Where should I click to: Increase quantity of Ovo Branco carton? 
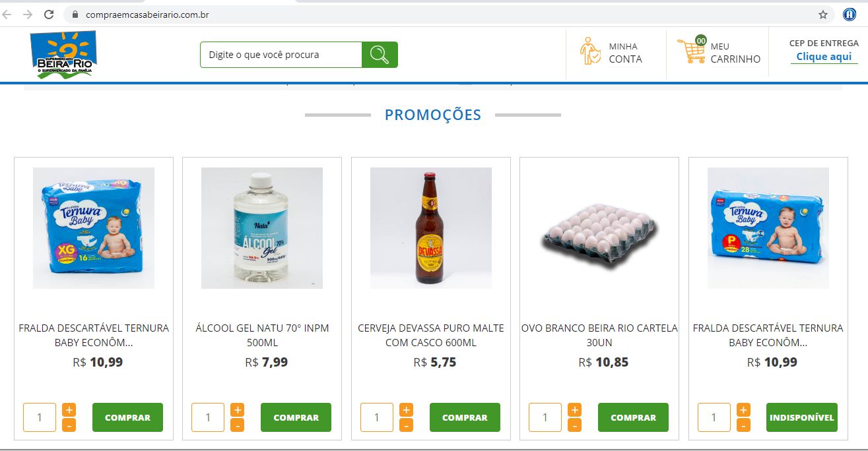tap(575, 409)
